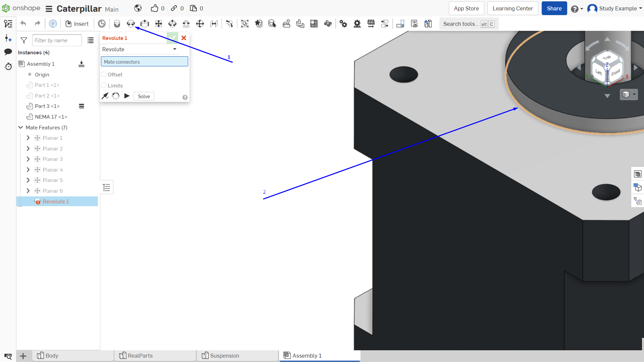Open the Revolute mate type dropdown
Image resolution: width=644 pixels, height=362 pixels.
pos(140,49)
